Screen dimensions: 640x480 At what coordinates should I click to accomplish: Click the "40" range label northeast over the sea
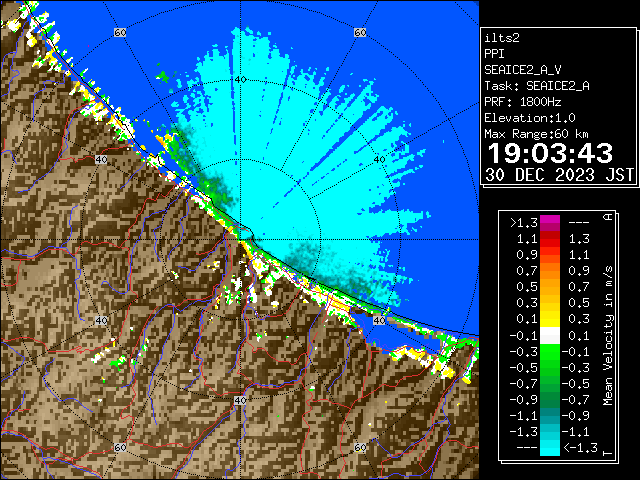[380, 160]
